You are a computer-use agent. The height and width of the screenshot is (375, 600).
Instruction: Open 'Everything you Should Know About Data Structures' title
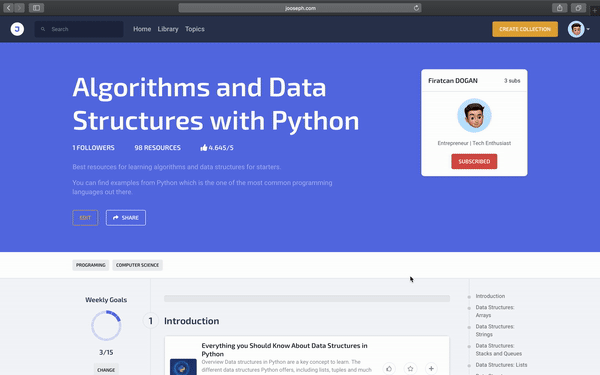pyautogui.click(x=284, y=350)
